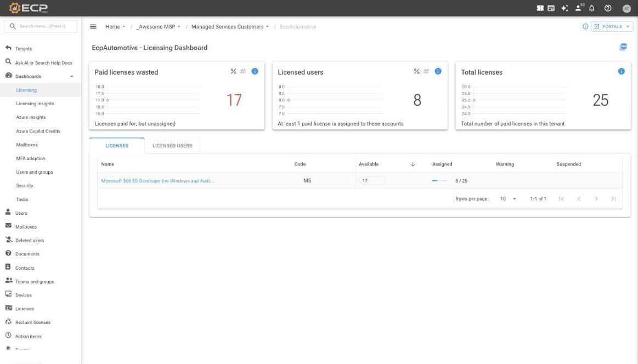Switch Paid licenses wasted to percentage view
Screen dimensions: 638x364
click(233, 71)
